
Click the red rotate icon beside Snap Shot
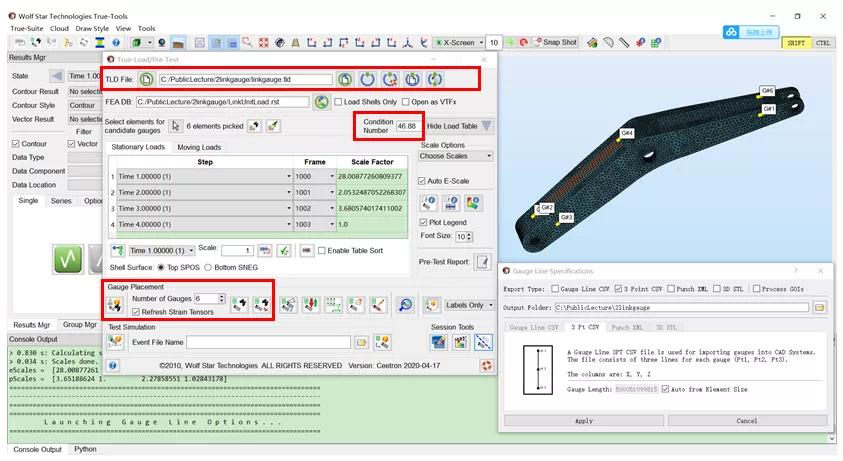click(523, 42)
